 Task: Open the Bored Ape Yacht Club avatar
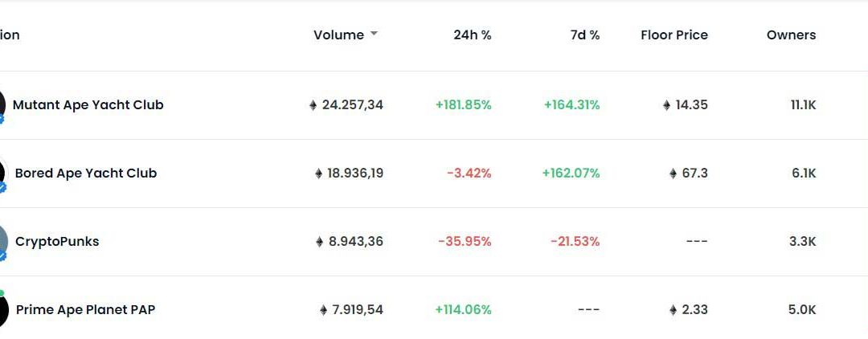2,172
